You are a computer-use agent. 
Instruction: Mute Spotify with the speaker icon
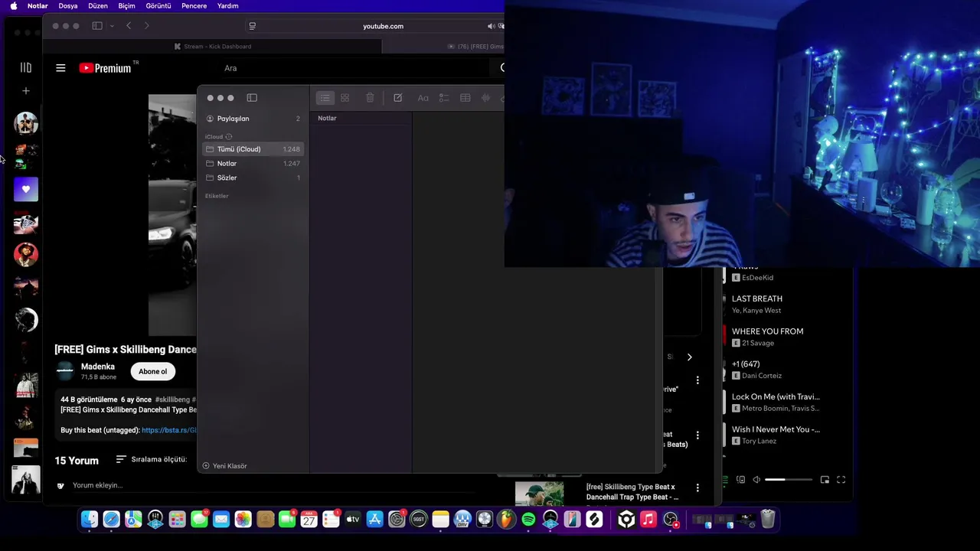pyautogui.click(x=756, y=480)
